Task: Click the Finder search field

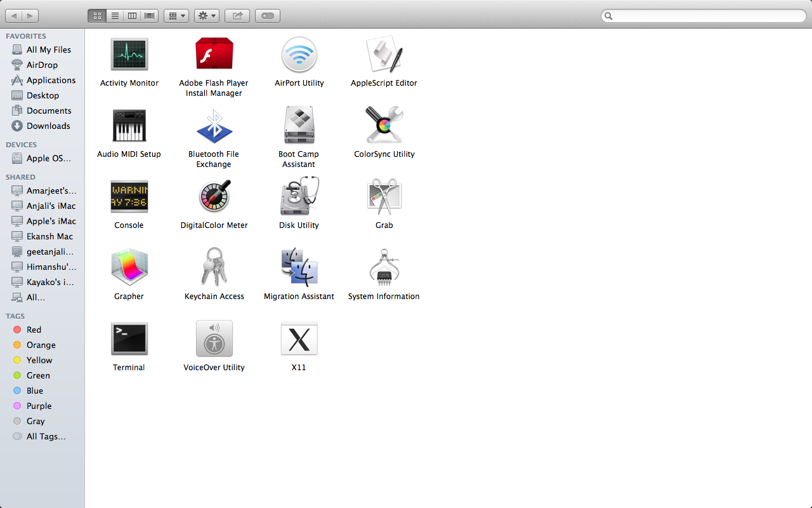Action: pos(704,16)
